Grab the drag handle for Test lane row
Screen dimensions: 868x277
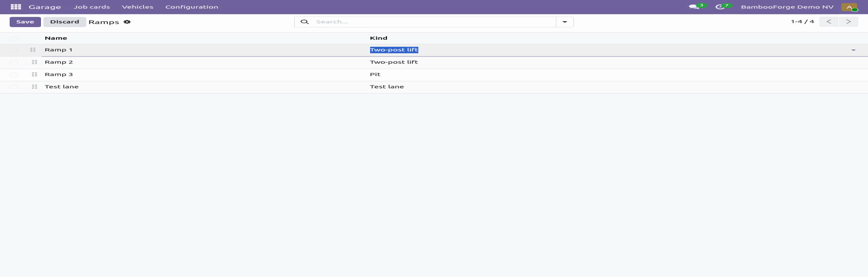point(33,87)
